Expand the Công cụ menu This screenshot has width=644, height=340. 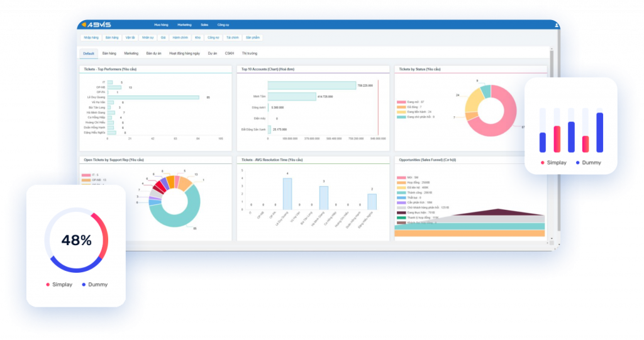pyautogui.click(x=223, y=25)
